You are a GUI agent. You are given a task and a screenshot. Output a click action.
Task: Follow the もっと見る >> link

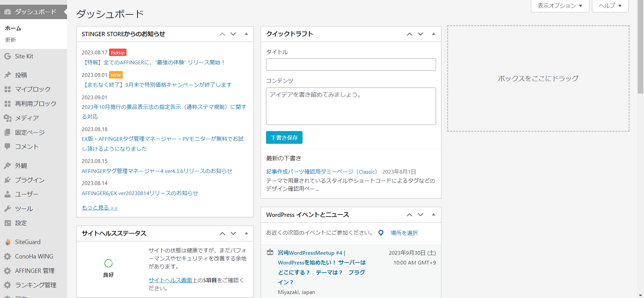pyautogui.click(x=100, y=208)
